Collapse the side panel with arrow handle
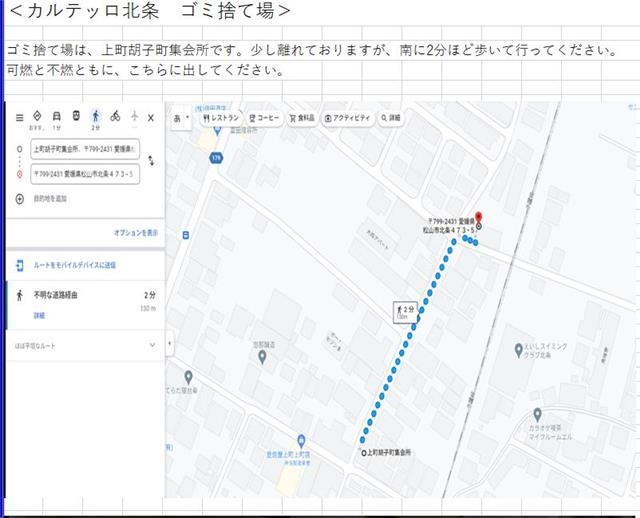This screenshot has height=518, width=640. [168, 343]
